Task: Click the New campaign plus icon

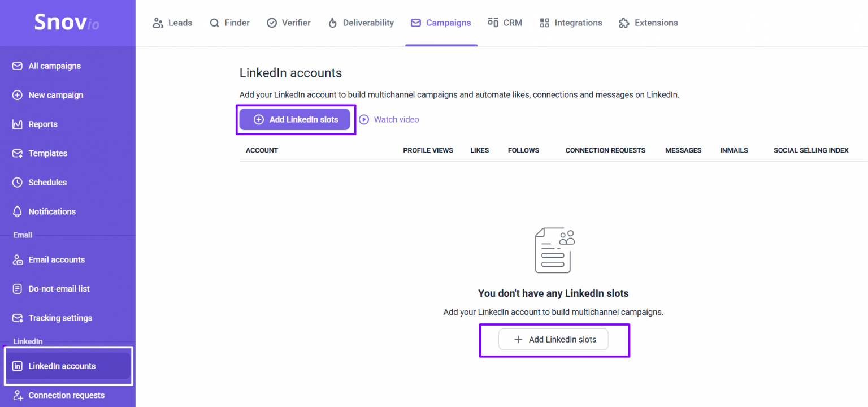Action: click(18, 95)
